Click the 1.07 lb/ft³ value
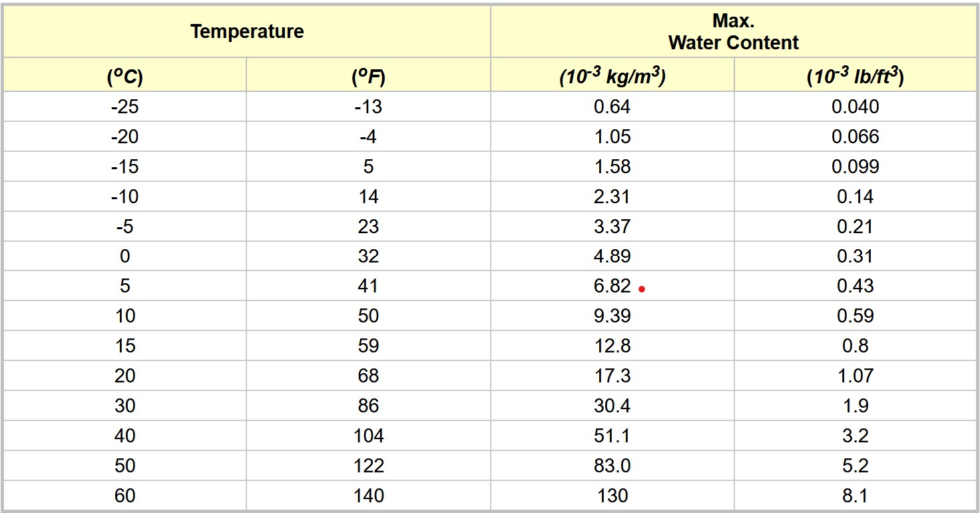980x513 pixels. coord(856,376)
